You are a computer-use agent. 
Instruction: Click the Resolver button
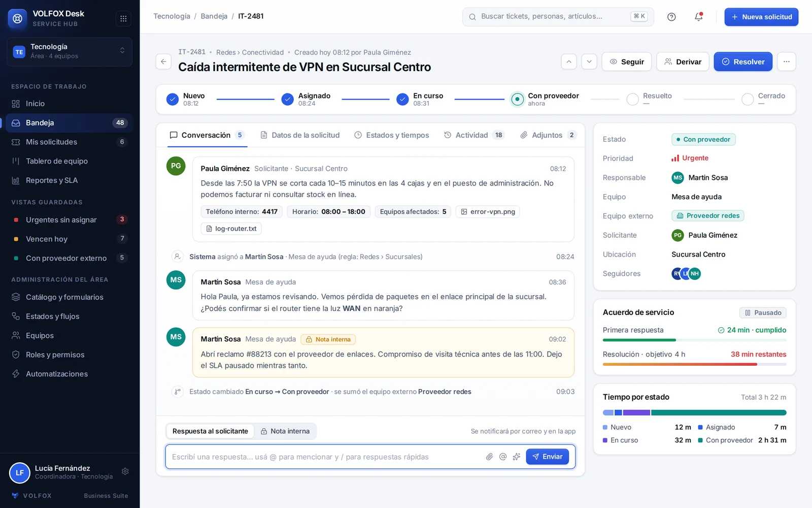tap(743, 61)
